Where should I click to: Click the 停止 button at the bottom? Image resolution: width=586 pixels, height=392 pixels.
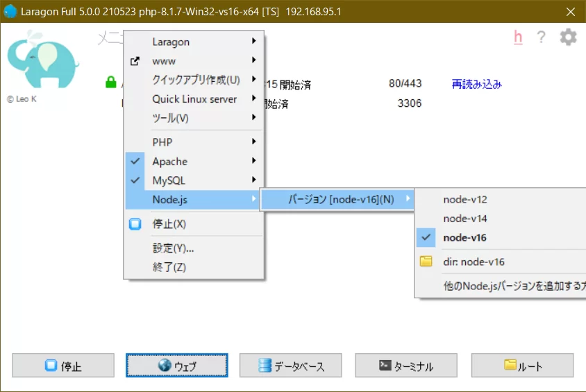point(63,365)
